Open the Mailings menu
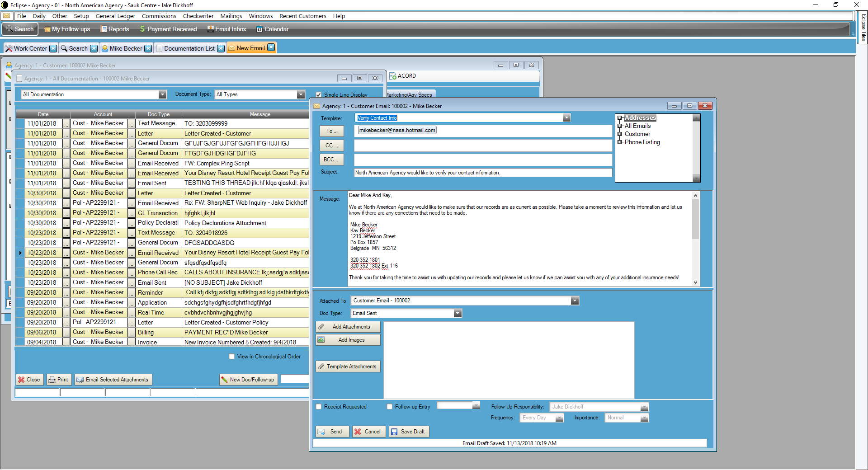Screen dimensions: 868x470 (231, 16)
